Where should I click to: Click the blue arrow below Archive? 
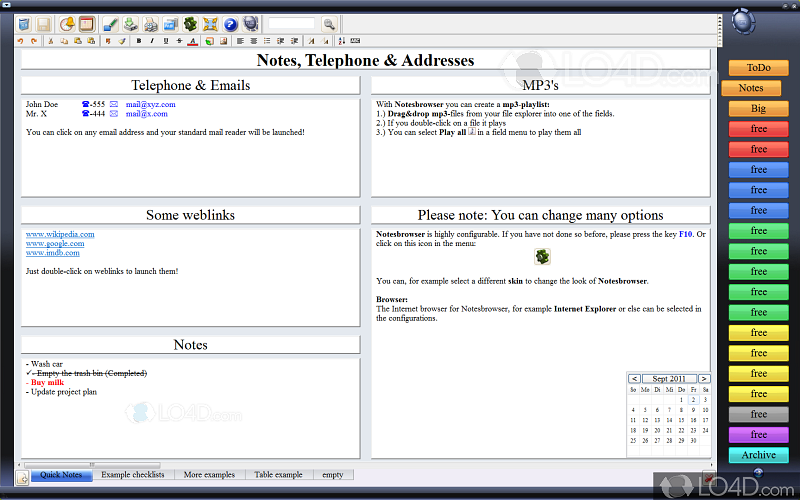(758, 472)
